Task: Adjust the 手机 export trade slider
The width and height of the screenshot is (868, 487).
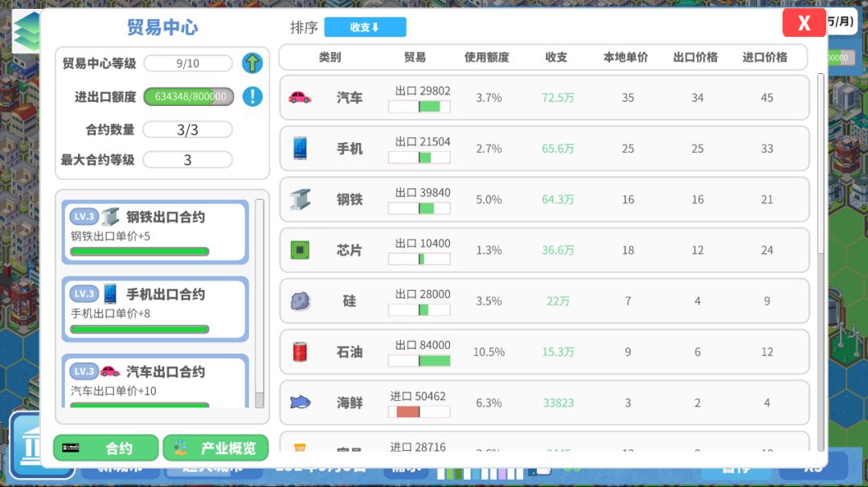Action: point(419,158)
